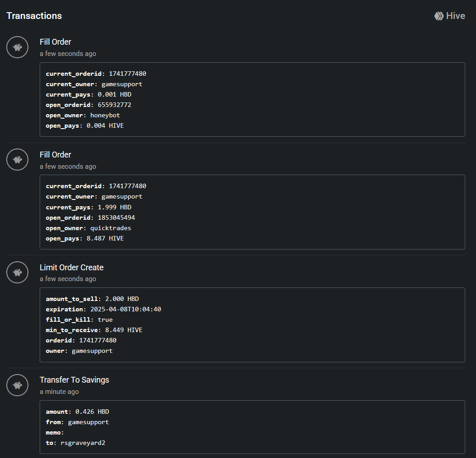Click the memo field label
Image resolution: width=476 pixels, height=458 pixels.
tap(55, 433)
